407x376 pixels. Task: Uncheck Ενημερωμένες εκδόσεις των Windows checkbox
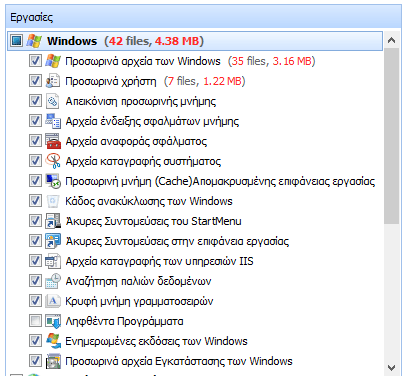(35, 341)
